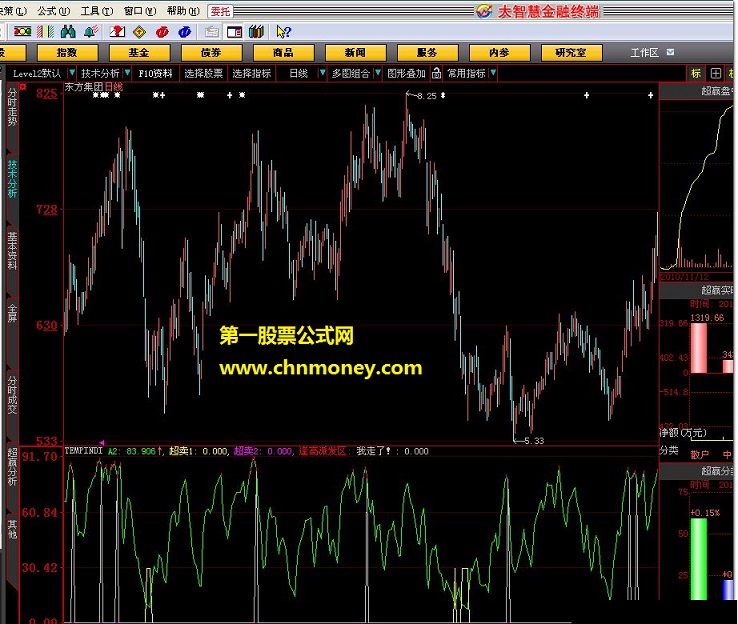
Task: Click 常用指标 toolbar button
Action: 466,73
